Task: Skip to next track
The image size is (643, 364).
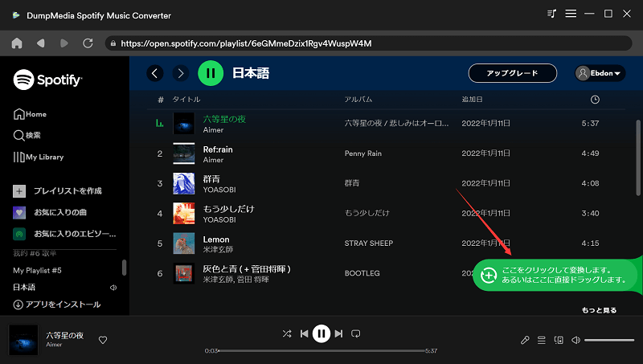Action: 338,333
